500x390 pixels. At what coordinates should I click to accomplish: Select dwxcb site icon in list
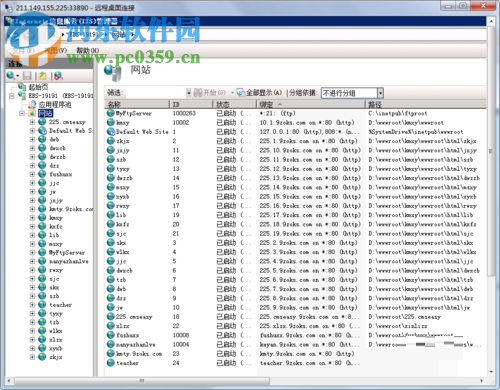pyautogui.click(x=111, y=270)
